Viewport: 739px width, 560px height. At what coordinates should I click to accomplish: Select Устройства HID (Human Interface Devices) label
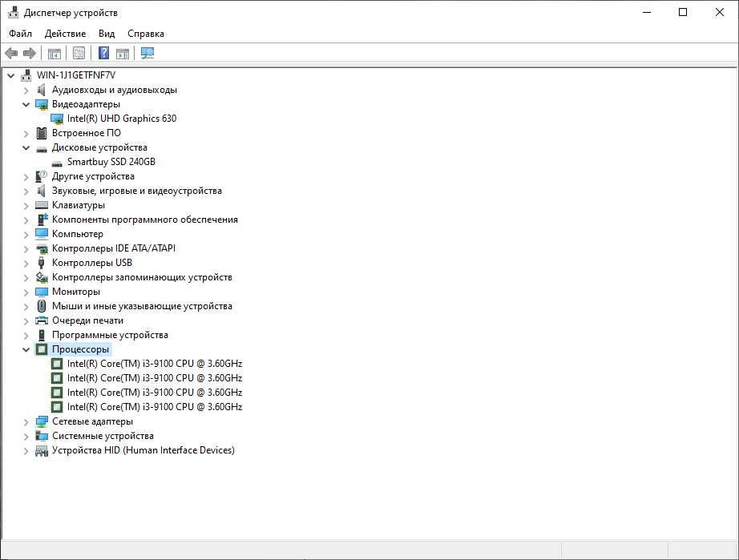[x=143, y=450]
